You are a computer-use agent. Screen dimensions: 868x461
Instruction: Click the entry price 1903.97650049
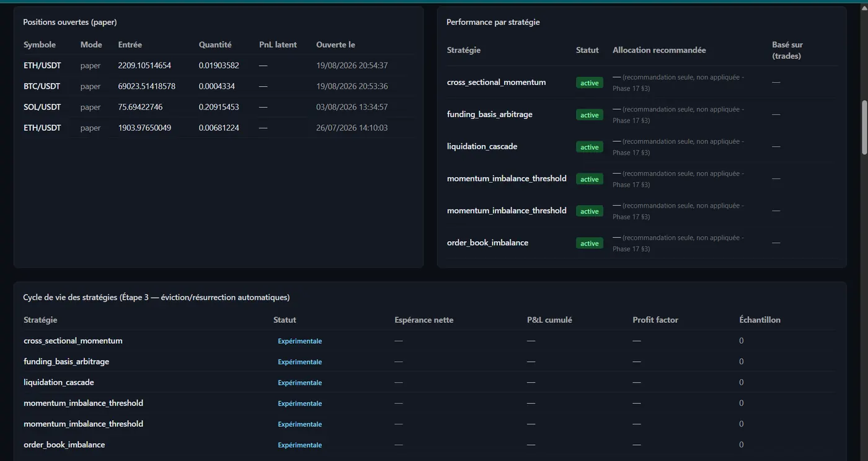pos(144,128)
